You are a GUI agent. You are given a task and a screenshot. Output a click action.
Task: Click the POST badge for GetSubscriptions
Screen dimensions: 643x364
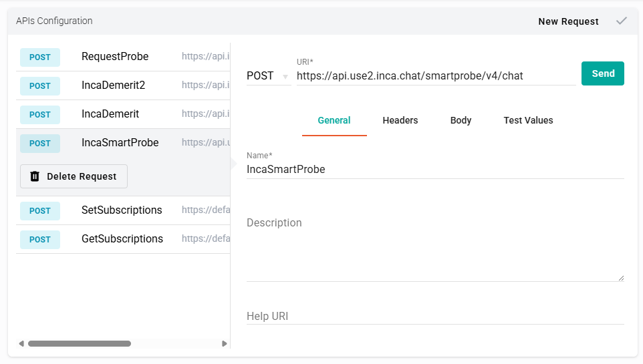tap(40, 239)
